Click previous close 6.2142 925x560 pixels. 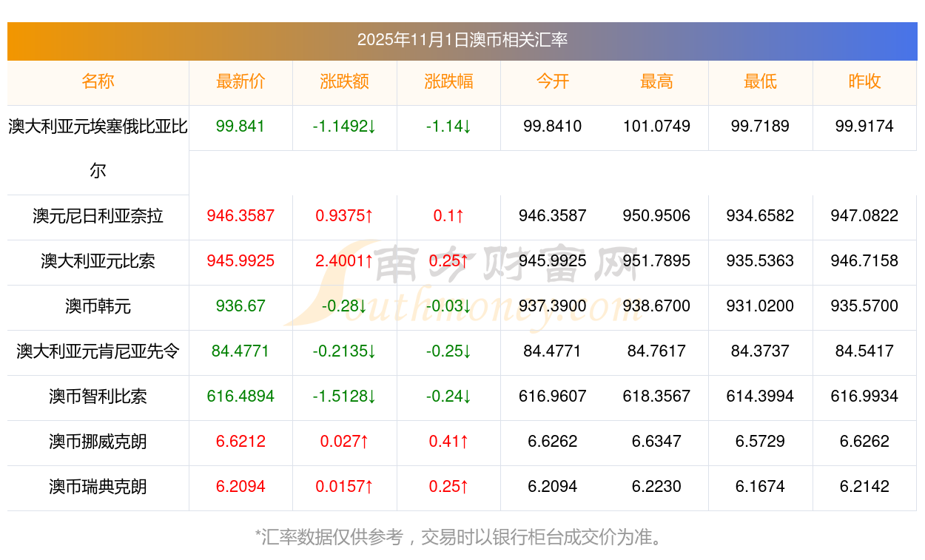point(864,487)
